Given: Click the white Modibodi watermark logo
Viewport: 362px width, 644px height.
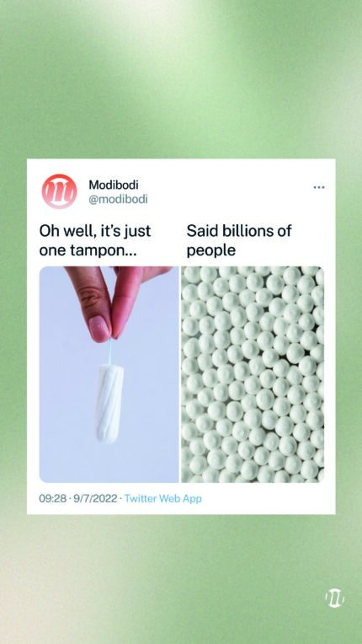Looking at the screenshot, I should click(x=334, y=598).
